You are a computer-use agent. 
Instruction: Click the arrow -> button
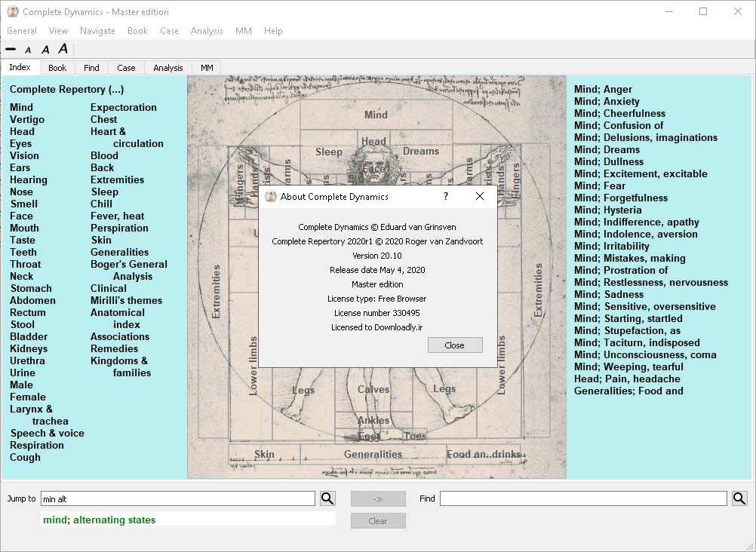(378, 499)
